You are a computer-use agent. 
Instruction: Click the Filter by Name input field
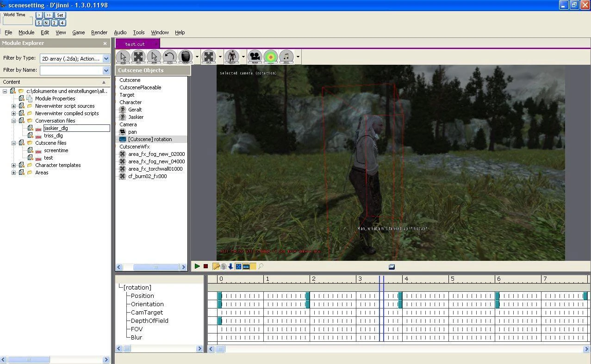71,70
